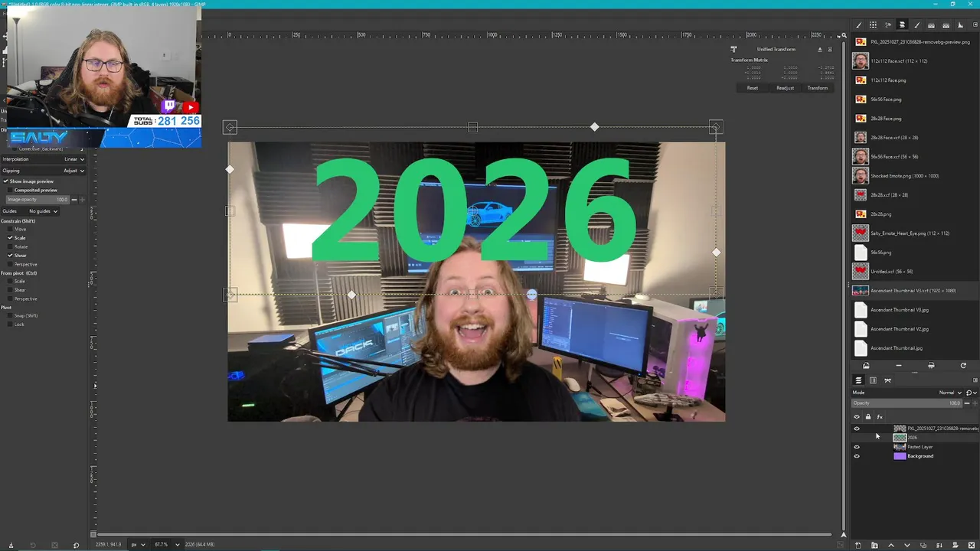Adjust the Image opacity slider
This screenshot has height=551, width=980.
point(38,200)
